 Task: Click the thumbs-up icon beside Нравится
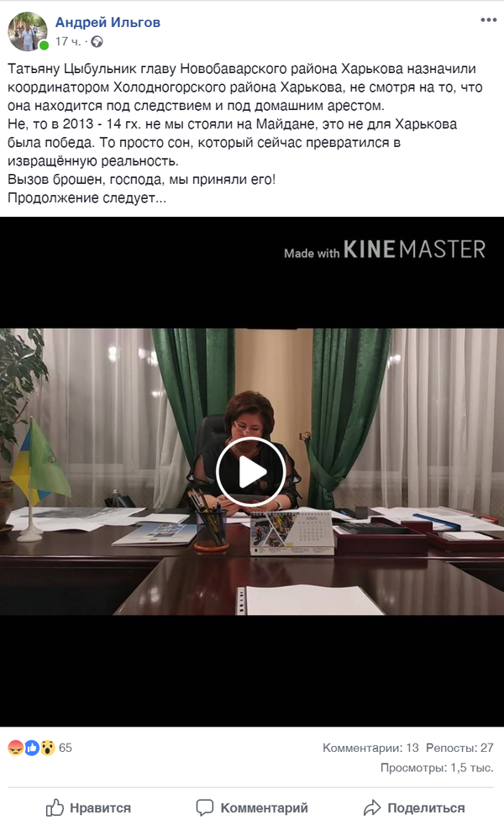click(55, 807)
